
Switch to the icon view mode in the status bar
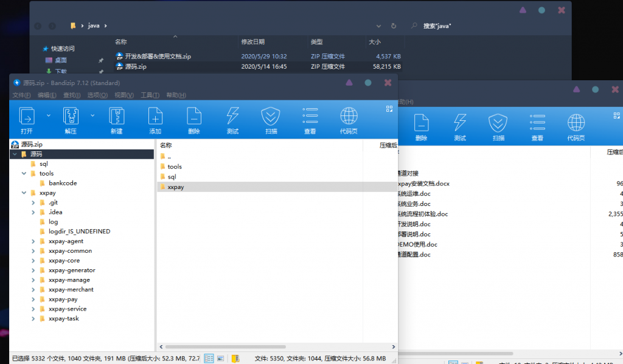pyautogui.click(x=220, y=359)
